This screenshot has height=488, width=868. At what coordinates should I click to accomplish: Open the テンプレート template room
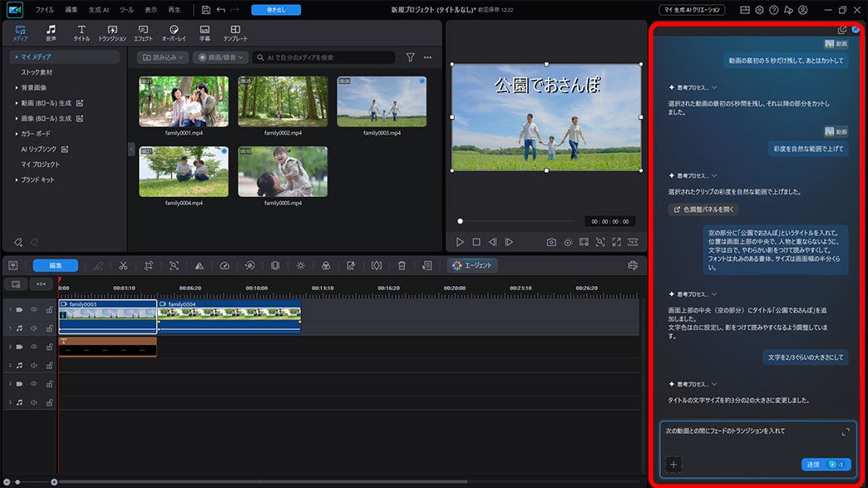(x=235, y=32)
